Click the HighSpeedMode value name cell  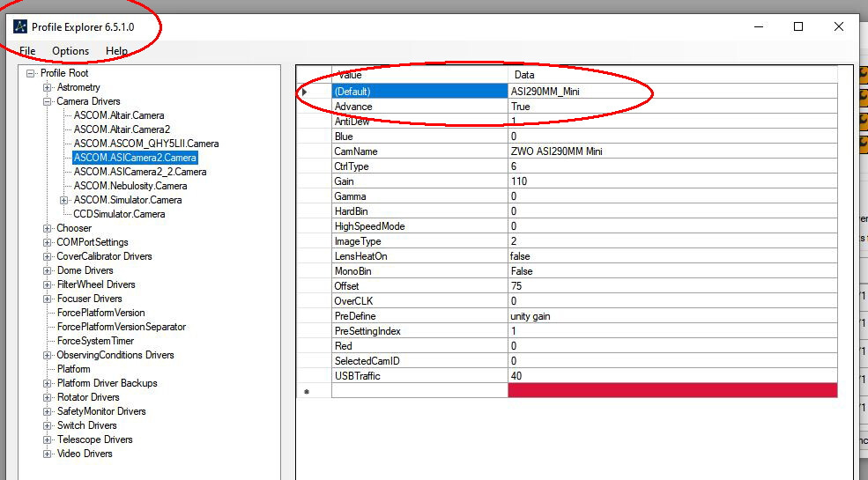(419, 226)
